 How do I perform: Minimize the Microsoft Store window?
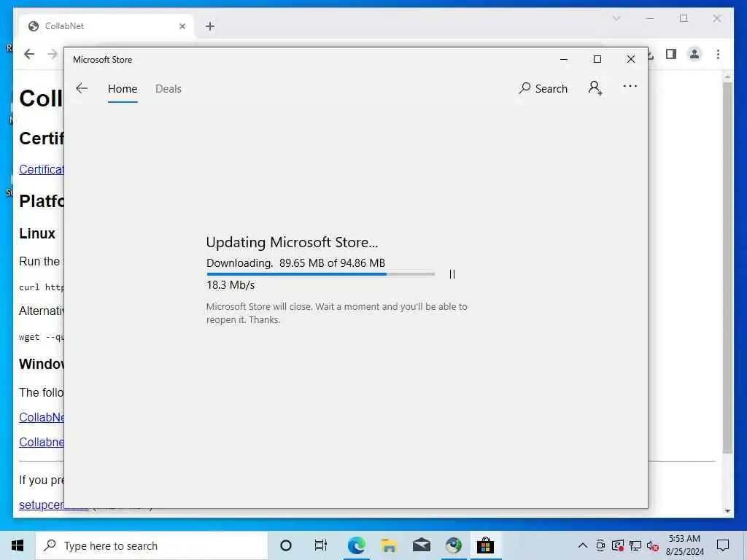(x=564, y=60)
